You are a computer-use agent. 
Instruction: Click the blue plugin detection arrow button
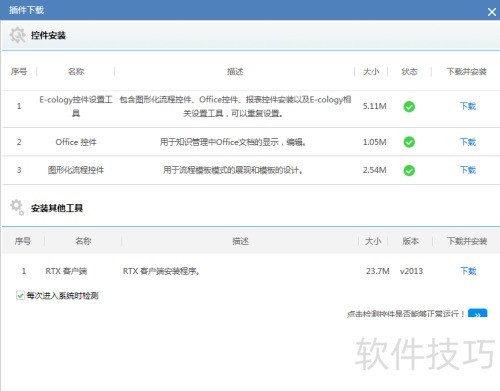coord(477,313)
